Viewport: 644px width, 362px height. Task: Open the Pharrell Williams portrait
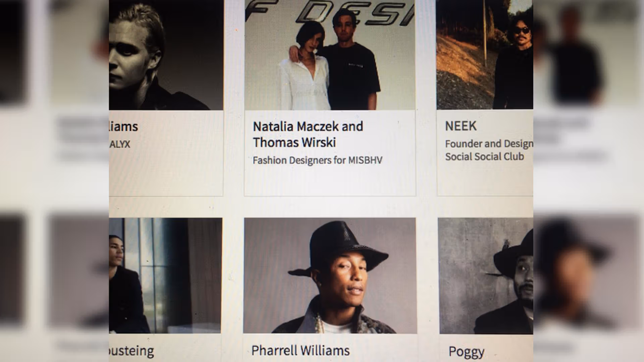(x=330, y=276)
